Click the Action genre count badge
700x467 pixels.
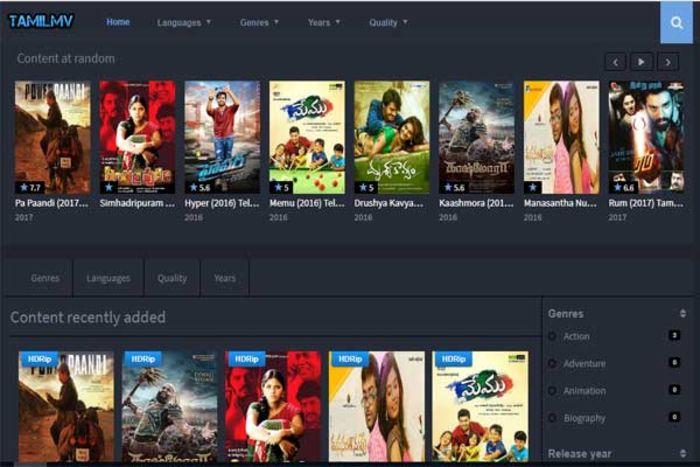tap(675, 335)
